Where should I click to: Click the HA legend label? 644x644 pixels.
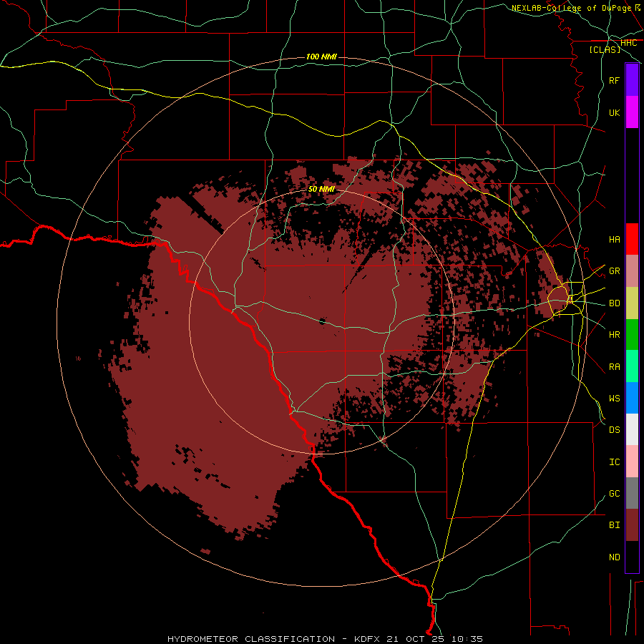pyautogui.click(x=614, y=240)
